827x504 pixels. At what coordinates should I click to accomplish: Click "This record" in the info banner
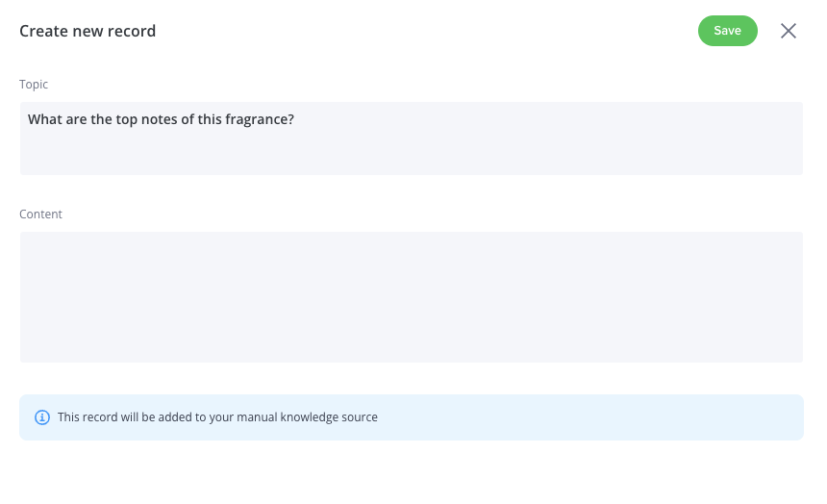[88, 417]
